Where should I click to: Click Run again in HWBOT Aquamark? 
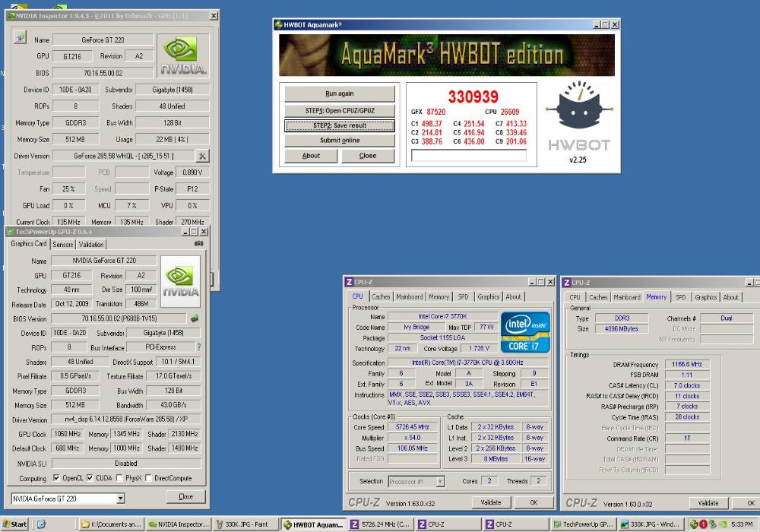(340, 93)
